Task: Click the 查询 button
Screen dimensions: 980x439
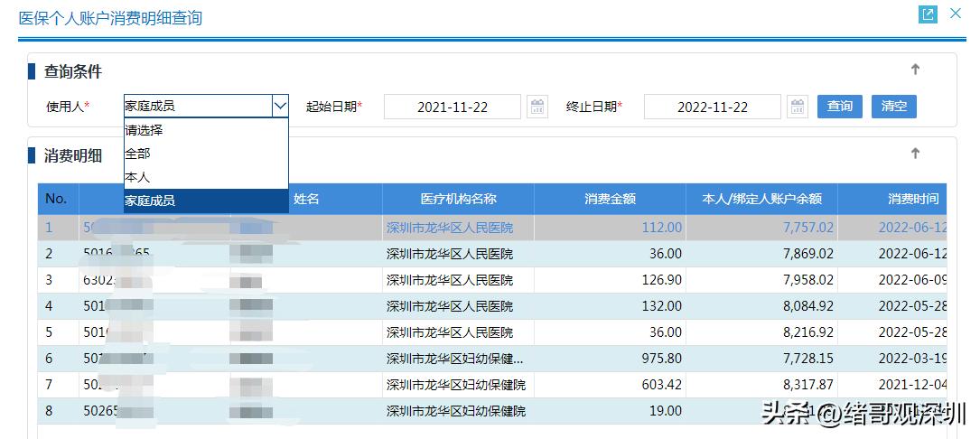Action: click(839, 107)
